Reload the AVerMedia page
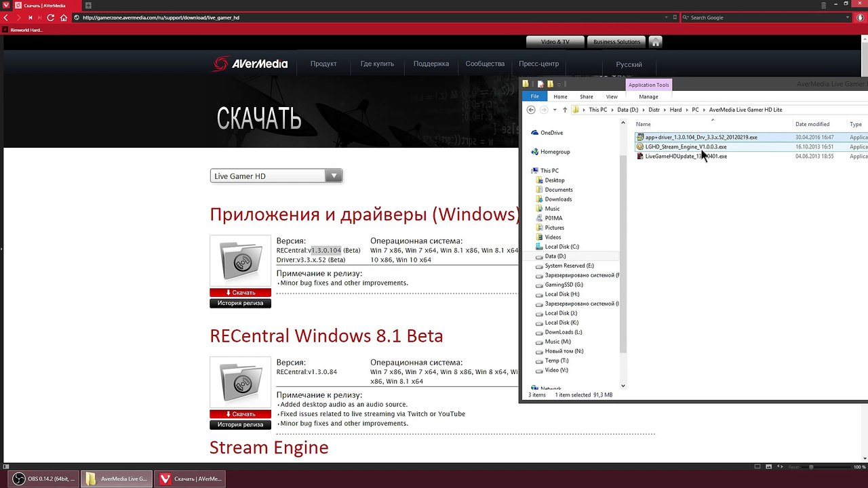Screen dimensions: 868x488 click(x=51, y=18)
